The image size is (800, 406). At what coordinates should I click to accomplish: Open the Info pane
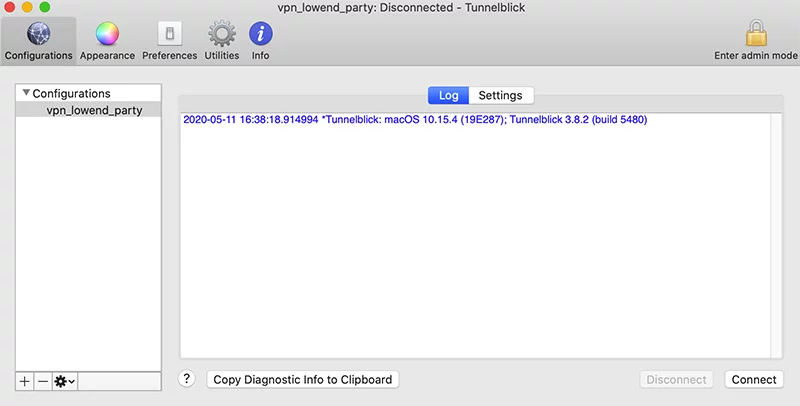pyautogui.click(x=260, y=41)
